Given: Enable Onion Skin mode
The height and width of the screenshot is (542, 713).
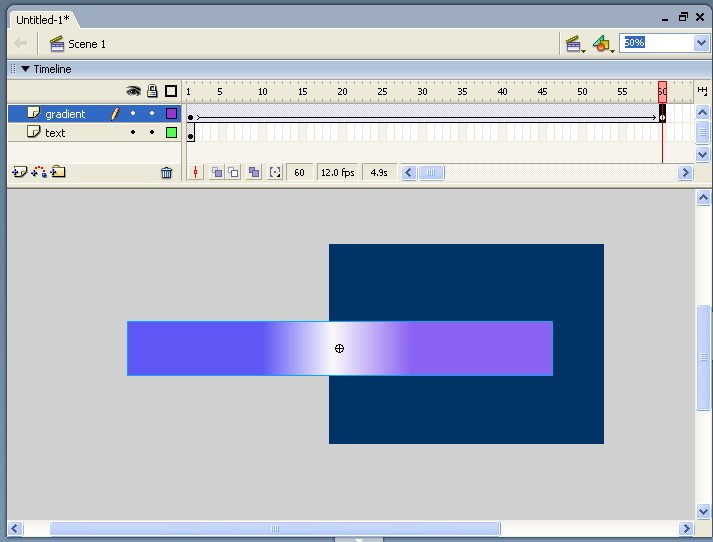Looking at the screenshot, I should click(x=216, y=172).
